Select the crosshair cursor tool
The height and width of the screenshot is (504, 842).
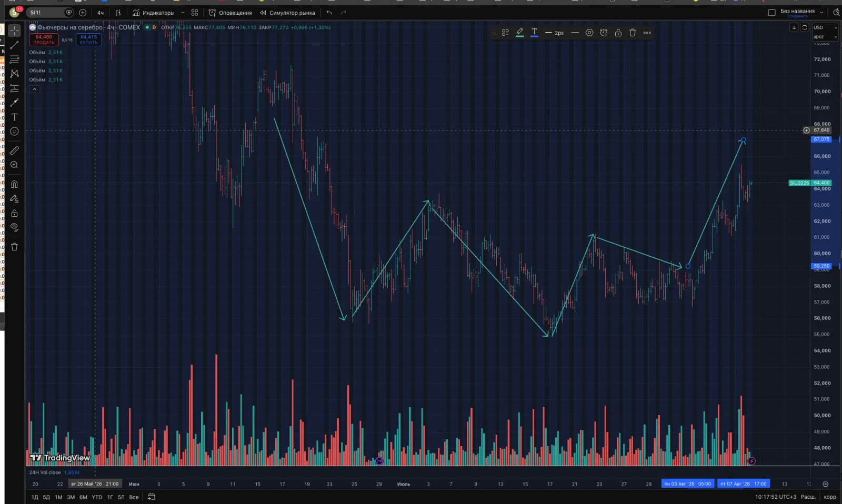[x=14, y=31]
